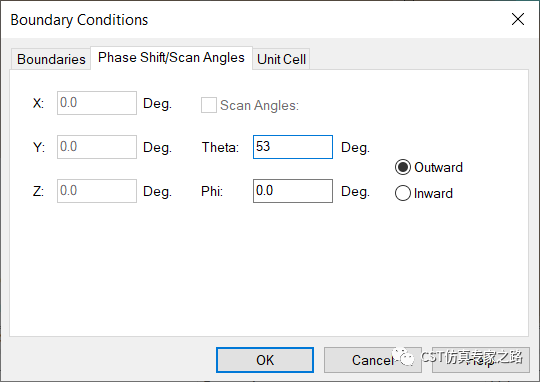This screenshot has height=382, width=540.
Task: Select the Phase Shift/Scan Angles tab
Action: point(171,58)
